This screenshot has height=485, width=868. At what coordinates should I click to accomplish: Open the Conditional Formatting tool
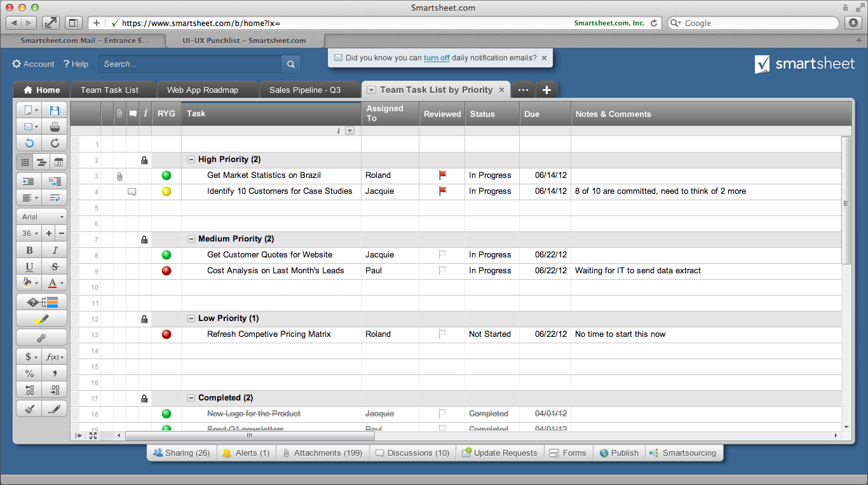tap(41, 303)
